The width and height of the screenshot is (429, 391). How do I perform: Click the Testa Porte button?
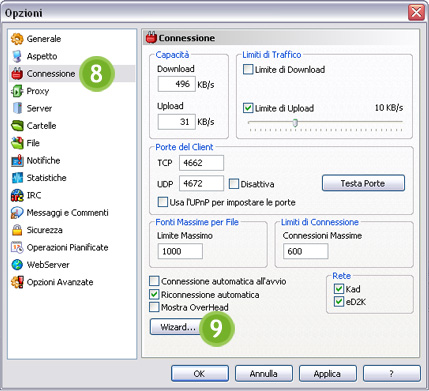tap(363, 183)
